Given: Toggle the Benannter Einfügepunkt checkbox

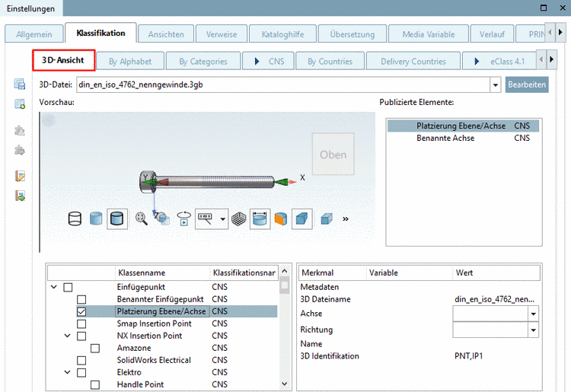Looking at the screenshot, I should [x=81, y=300].
